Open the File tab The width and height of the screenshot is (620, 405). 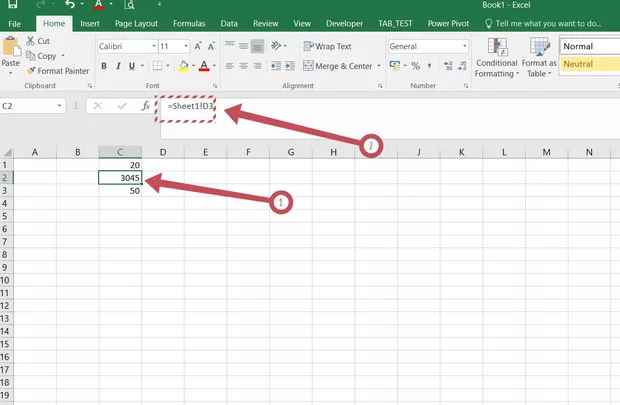tap(15, 24)
